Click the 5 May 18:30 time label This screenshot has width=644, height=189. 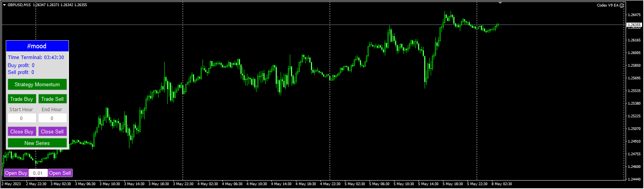click(x=453, y=184)
